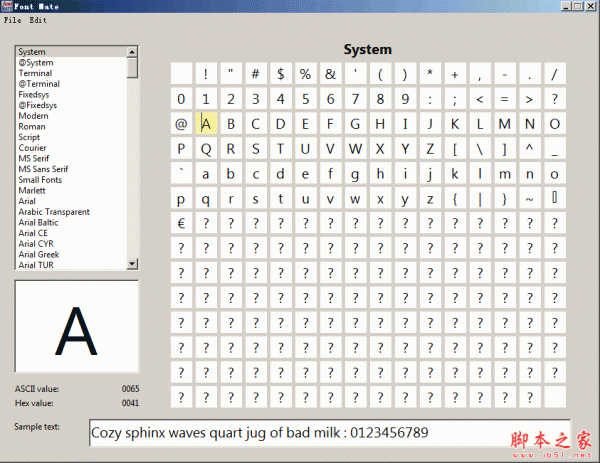
Task: Select the vertical bar | cell
Action: pos(480,199)
